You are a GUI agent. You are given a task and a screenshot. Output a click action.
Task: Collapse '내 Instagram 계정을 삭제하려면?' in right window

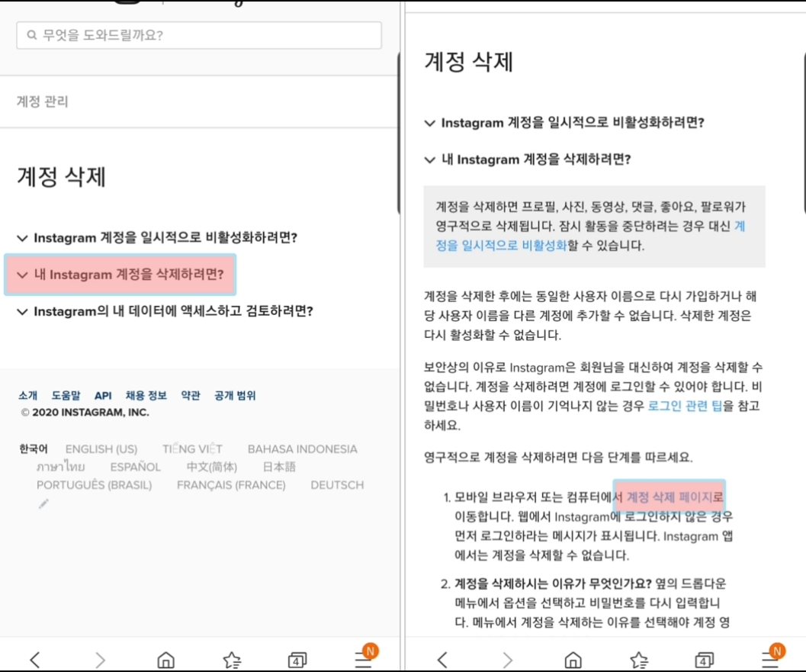(528, 159)
